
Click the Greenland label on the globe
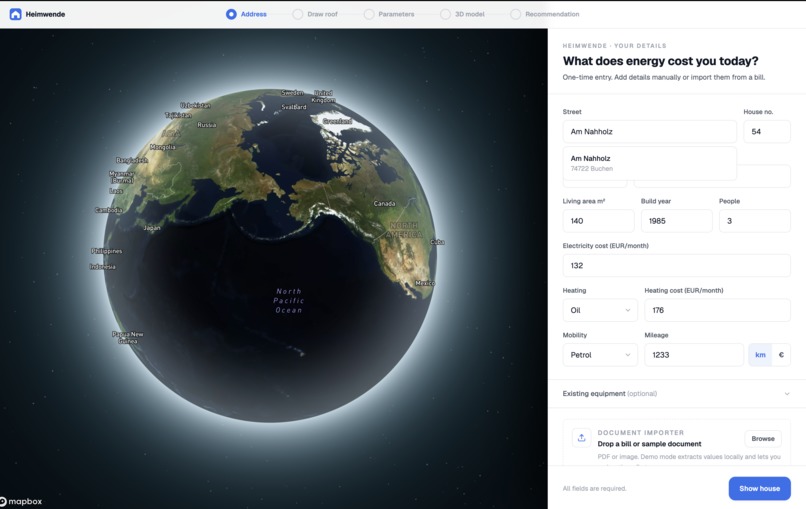pos(337,121)
